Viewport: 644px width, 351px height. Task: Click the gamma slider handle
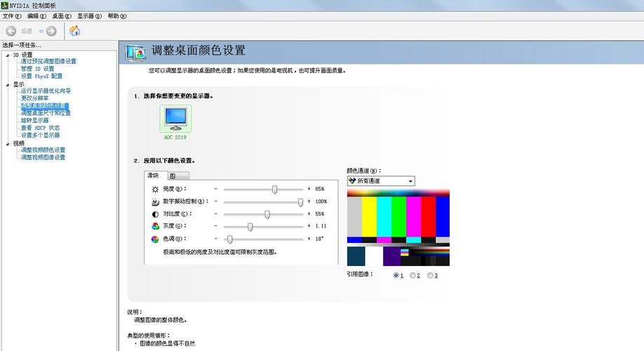[250, 227]
